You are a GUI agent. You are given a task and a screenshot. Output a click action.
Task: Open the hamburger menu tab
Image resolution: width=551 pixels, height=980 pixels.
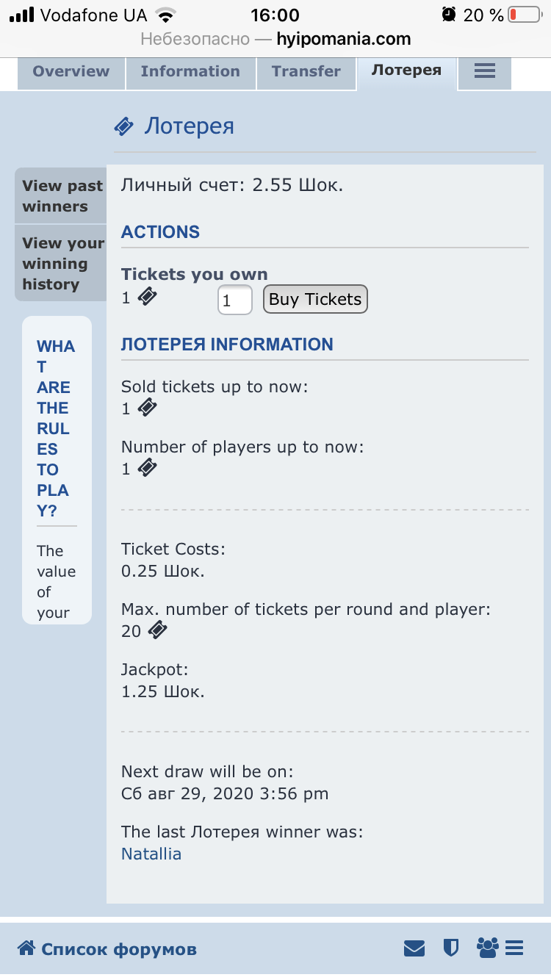pos(484,71)
